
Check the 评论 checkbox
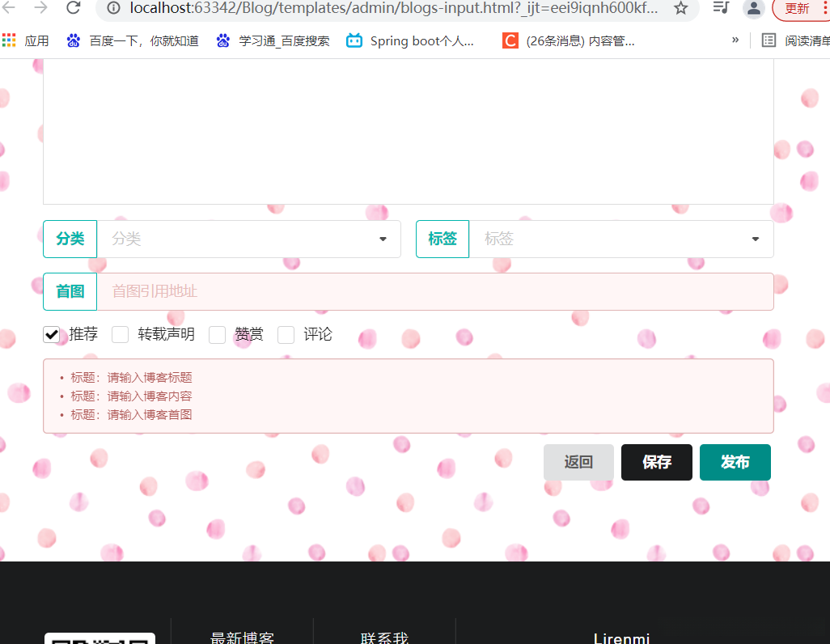point(286,334)
